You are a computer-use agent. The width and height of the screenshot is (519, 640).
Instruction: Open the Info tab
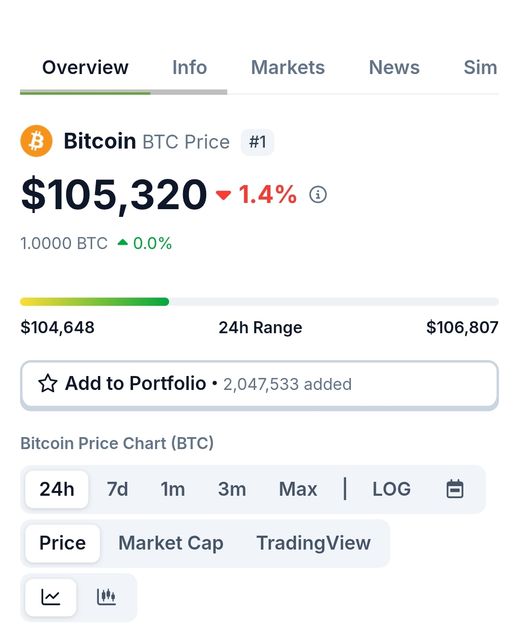click(189, 67)
